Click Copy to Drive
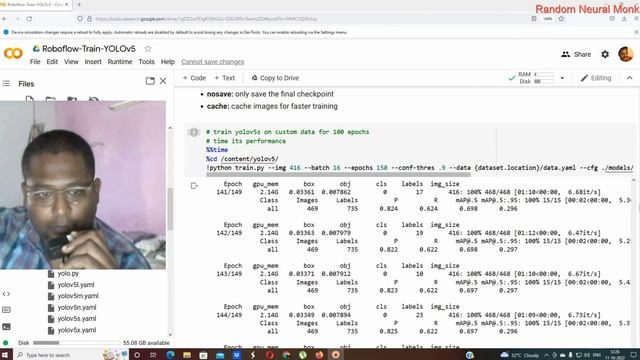This screenshot has width=640, height=360. 275,78
